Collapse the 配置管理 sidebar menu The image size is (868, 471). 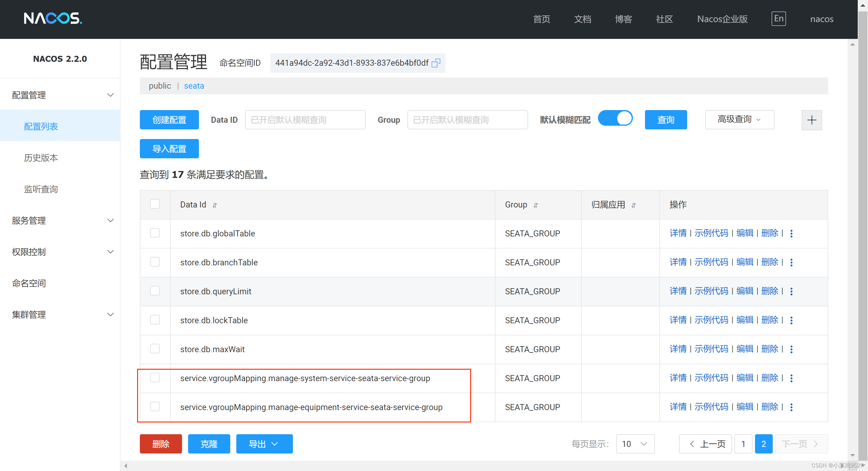click(x=60, y=95)
